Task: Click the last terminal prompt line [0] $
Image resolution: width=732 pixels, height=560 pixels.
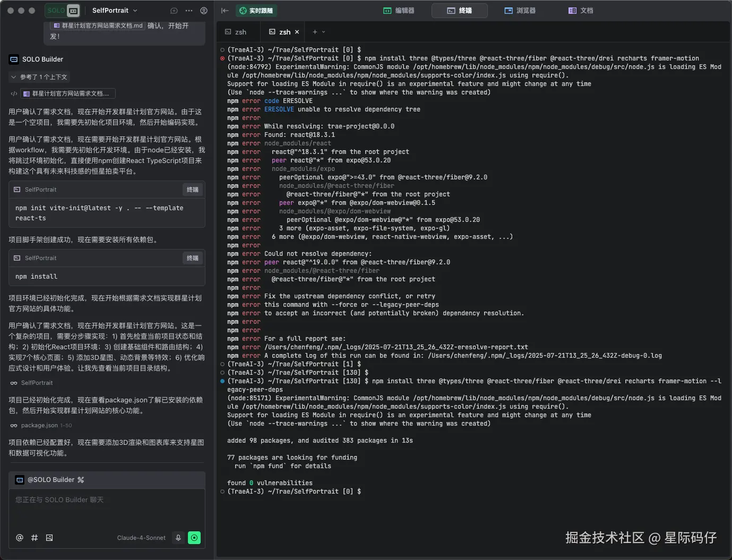Action: coord(294,492)
